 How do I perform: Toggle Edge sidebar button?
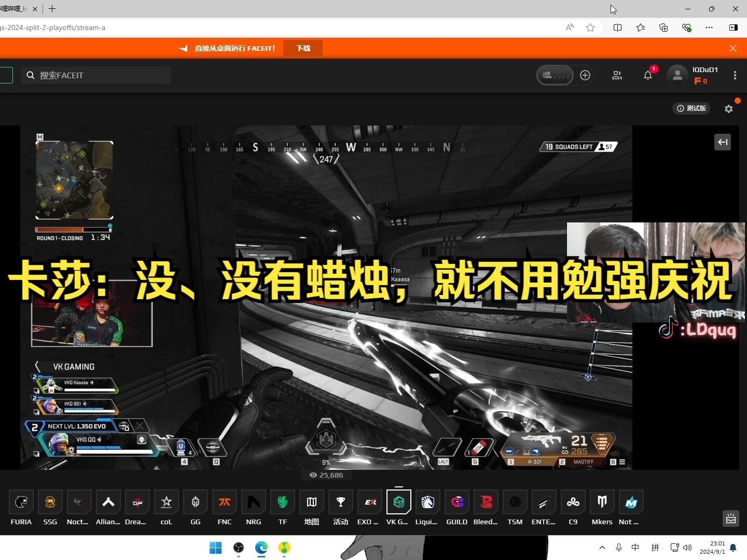[x=734, y=27]
